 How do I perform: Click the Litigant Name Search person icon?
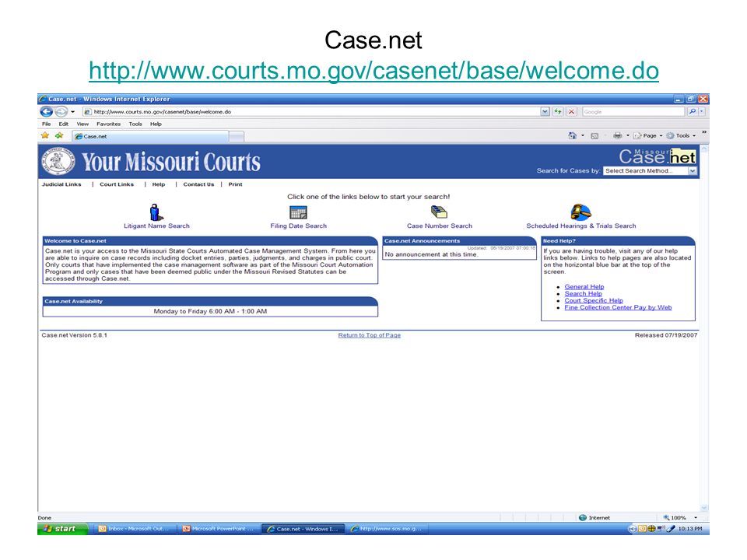(x=156, y=212)
